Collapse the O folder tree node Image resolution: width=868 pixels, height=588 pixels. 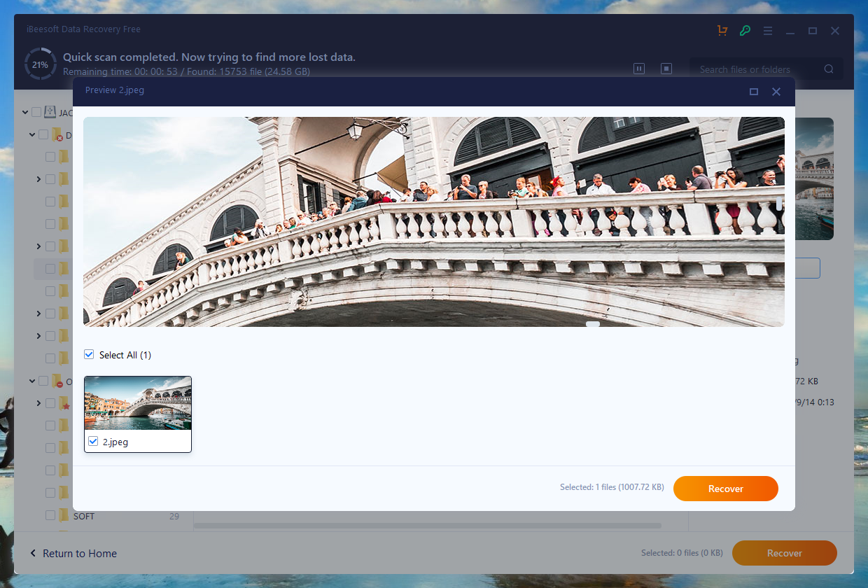32,381
